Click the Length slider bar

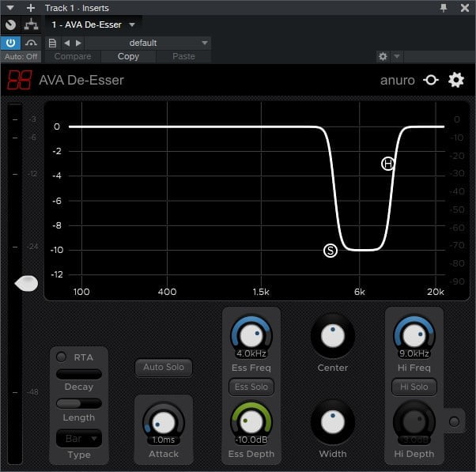(79, 403)
